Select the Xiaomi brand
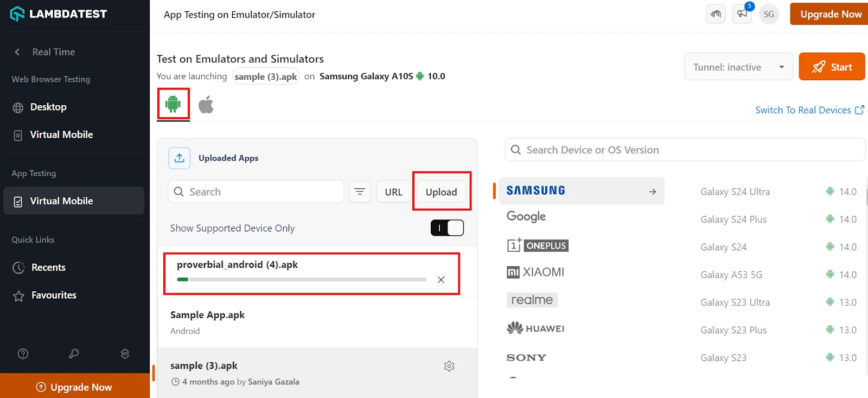This screenshot has height=398, width=868. click(x=535, y=272)
